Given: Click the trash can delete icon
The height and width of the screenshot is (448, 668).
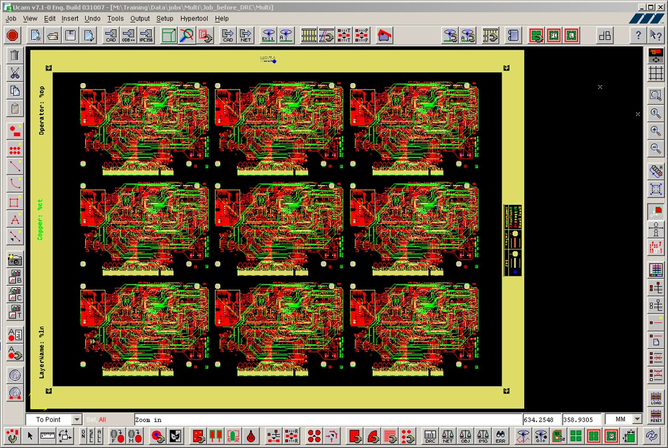Looking at the screenshot, I should point(15,54).
